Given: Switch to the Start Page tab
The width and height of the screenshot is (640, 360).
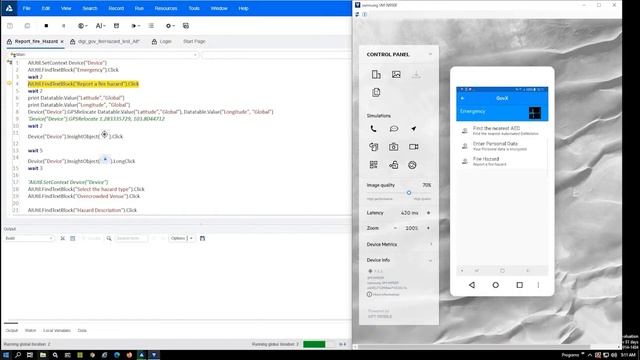Looking at the screenshot, I should tap(194, 42).
